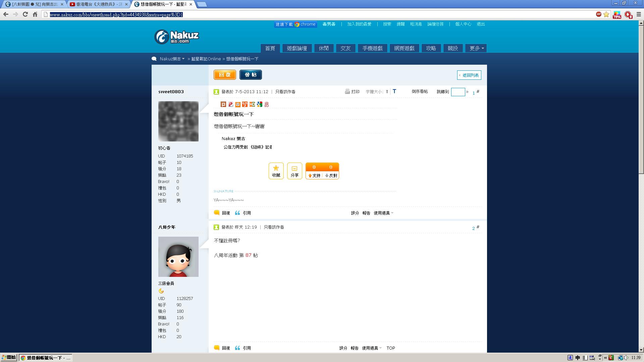Toggle 只看該作者 on 八卦少年's post
This screenshot has height=362, width=644.
274,227
